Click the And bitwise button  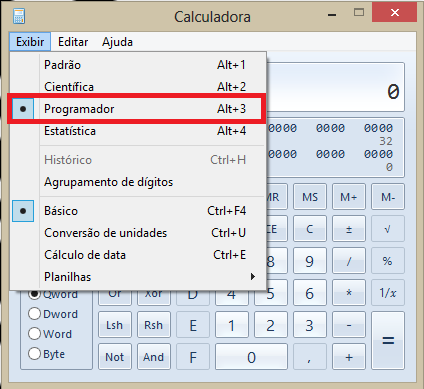[154, 357]
